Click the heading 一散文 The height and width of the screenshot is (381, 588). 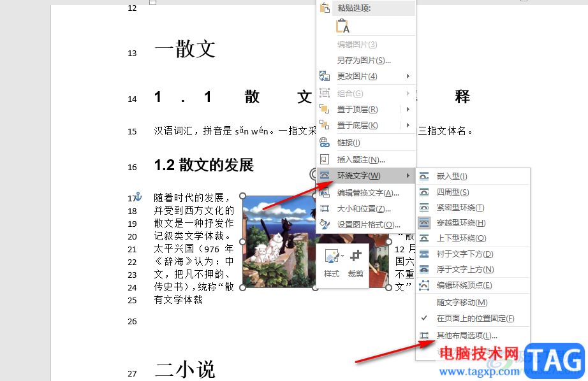[x=185, y=49]
